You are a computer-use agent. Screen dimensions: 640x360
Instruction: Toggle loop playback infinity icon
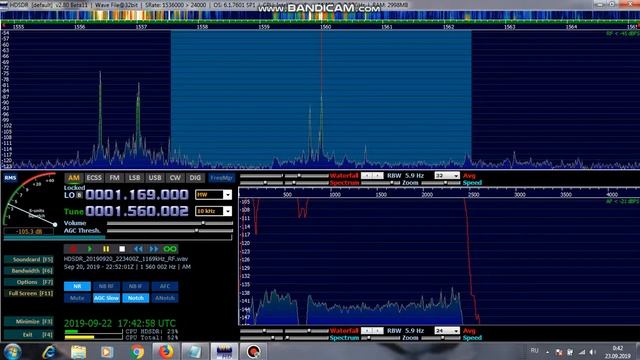tap(170, 249)
